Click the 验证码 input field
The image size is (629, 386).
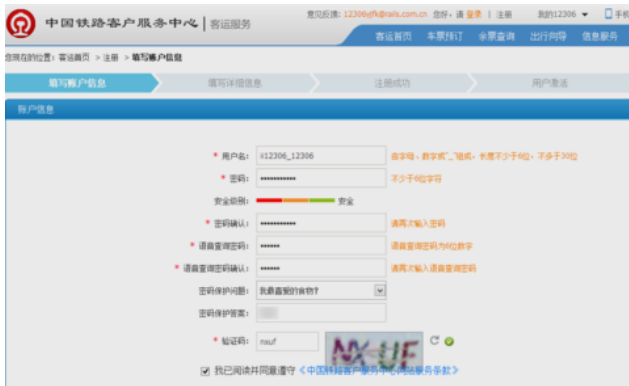tap(287, 341)
